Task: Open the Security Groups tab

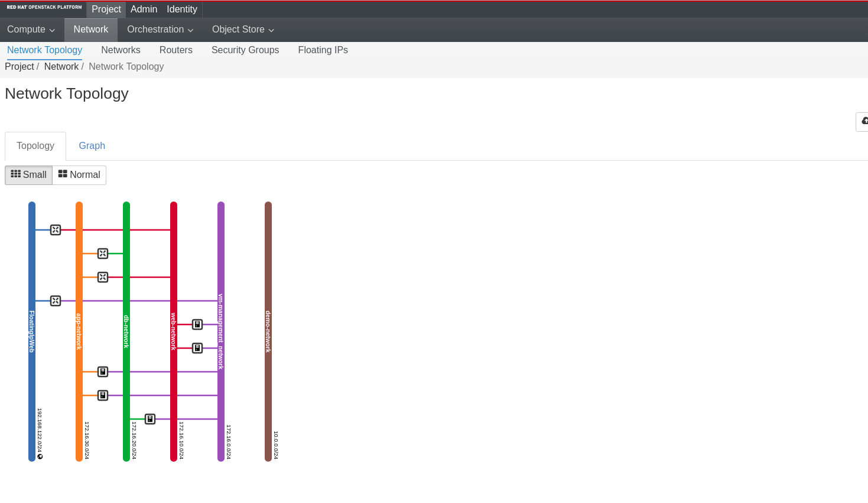Action: pos(245,50)
